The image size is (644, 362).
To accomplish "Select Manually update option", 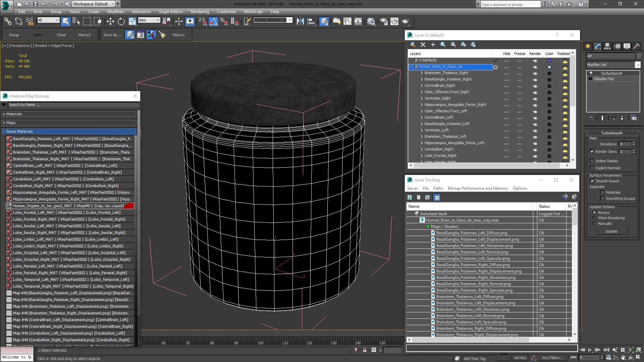I will 594,224.
